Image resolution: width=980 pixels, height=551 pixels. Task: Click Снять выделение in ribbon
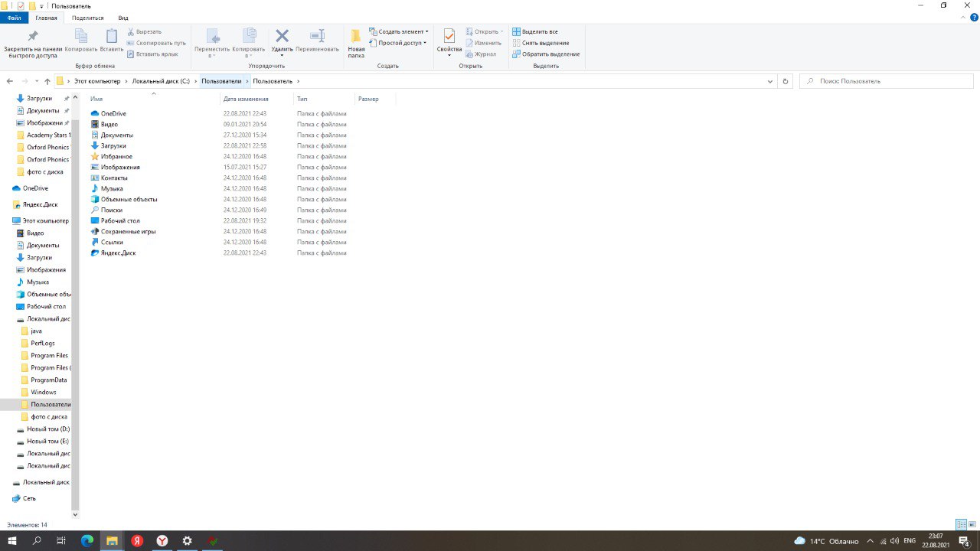coord(541,43)
